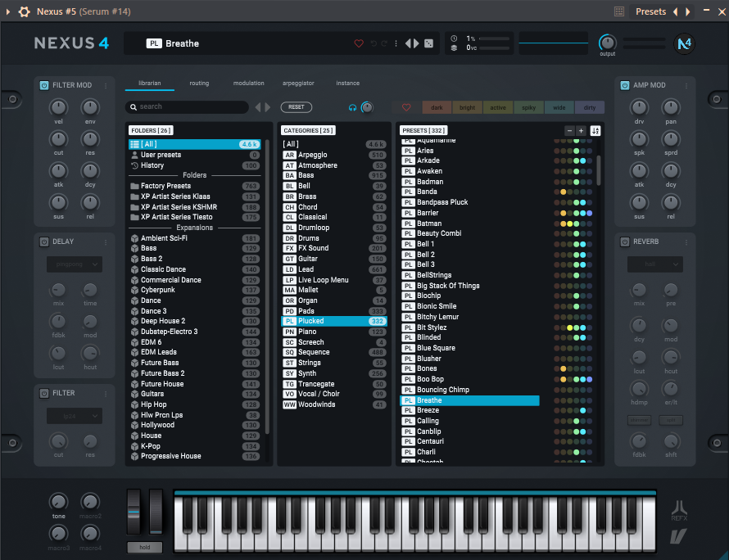Click the plus button above presets list
Screen dimensions: 729x560
click(x=582, y=131)
